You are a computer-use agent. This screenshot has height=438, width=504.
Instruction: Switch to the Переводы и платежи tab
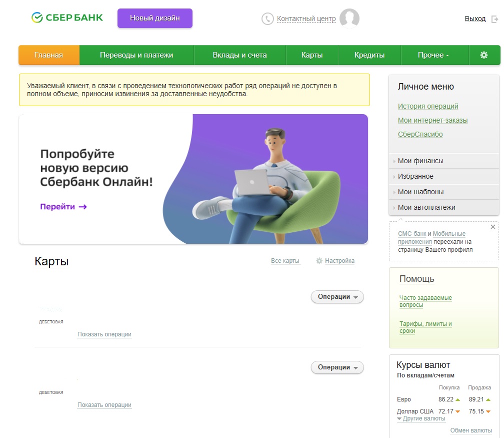pyautogui.click(x=136, y=55)
